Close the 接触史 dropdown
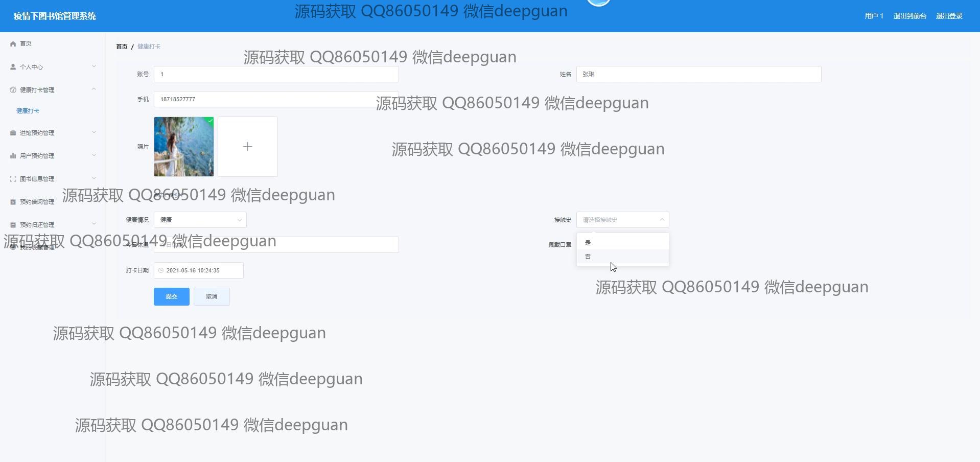980x462 pixels. point(623,220)
